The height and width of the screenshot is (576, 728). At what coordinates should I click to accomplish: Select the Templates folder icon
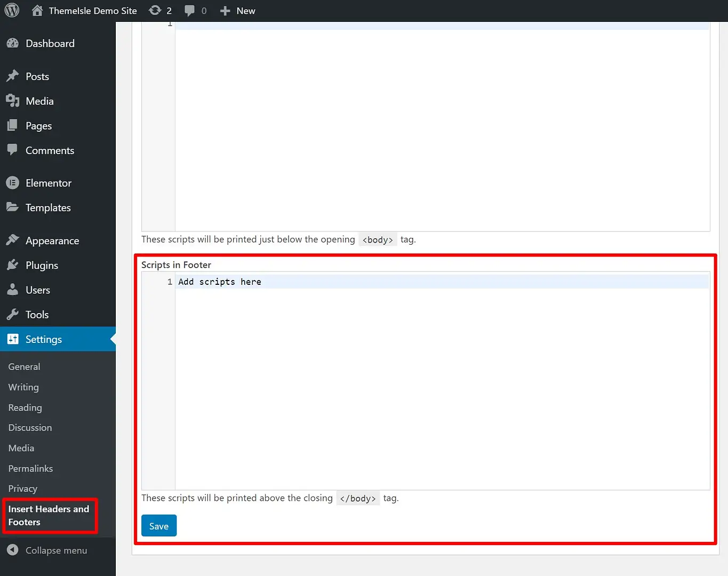coord(13,207)
